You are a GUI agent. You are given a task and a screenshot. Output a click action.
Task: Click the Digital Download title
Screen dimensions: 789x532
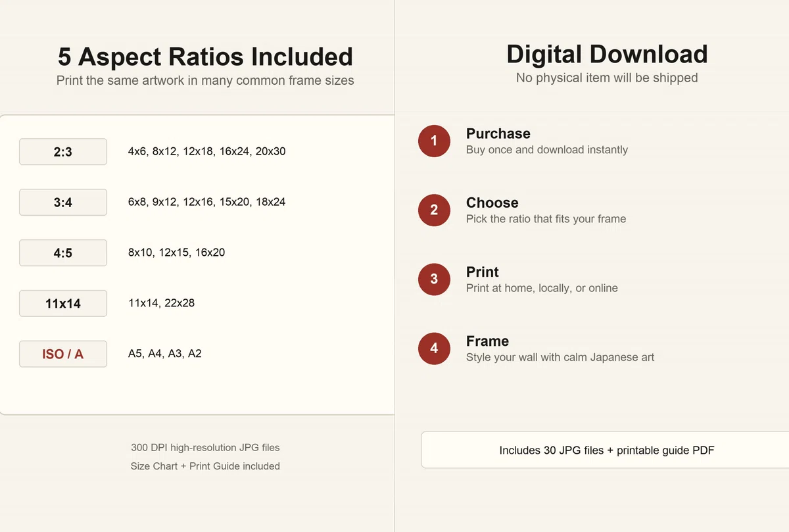click(x=607, y=55)
